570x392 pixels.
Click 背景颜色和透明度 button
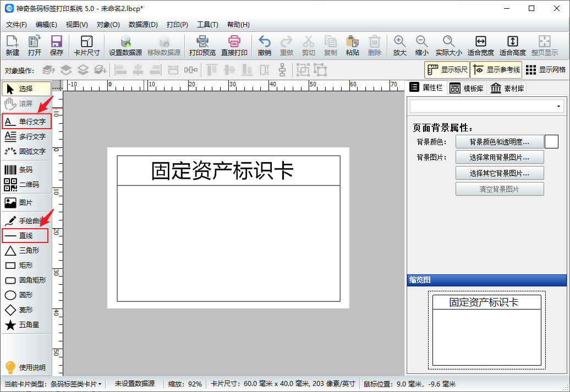(x=499, y=142)
